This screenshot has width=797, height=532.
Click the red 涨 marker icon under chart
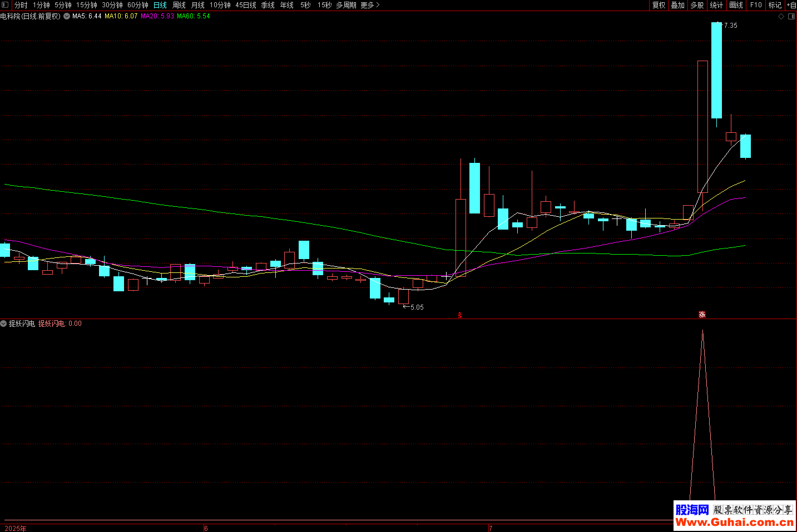[x=702, y=315]
